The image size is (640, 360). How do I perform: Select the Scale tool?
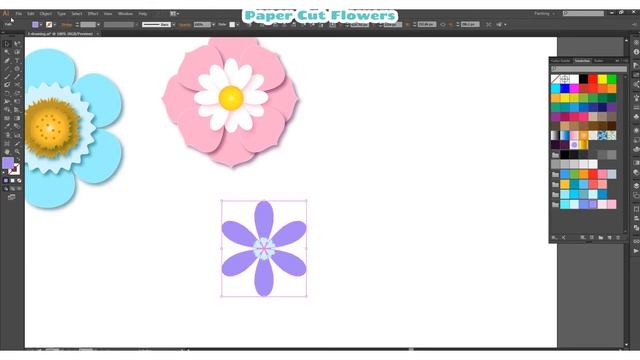17,93
